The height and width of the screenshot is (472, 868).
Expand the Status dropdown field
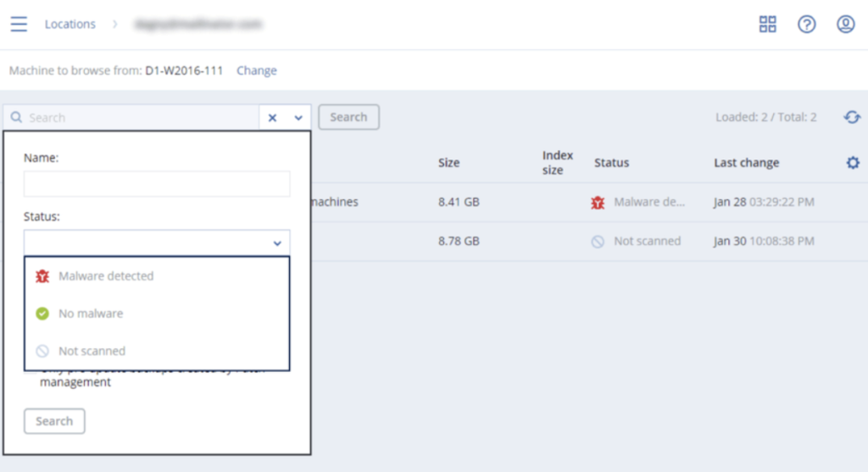click(157, 242)
